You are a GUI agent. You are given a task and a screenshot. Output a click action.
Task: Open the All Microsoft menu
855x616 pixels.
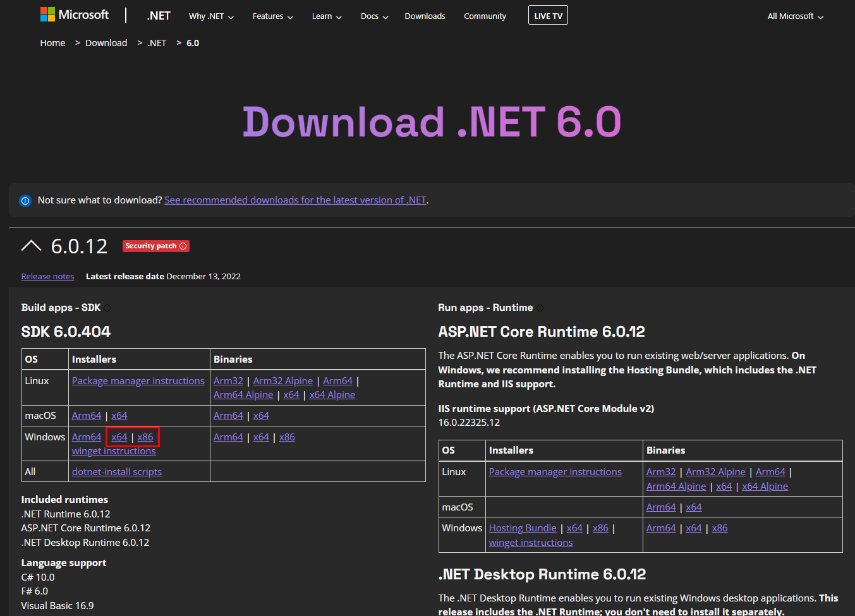click(796, 16)
